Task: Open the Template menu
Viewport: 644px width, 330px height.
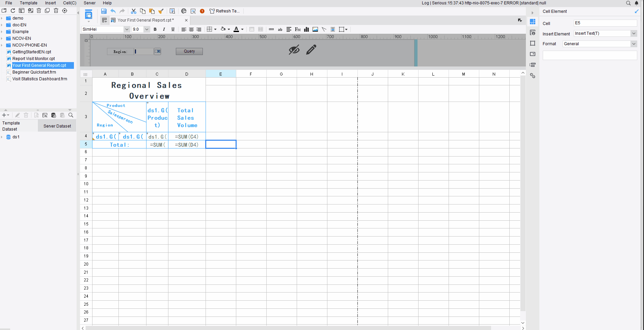Action: (x=29, y=3)
